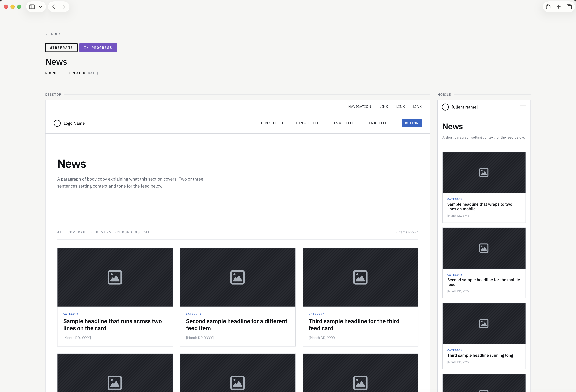Click CATEGORY on 'Second sample headline for the mobile' card
This screenshot has height=392, width=576.
455,275
